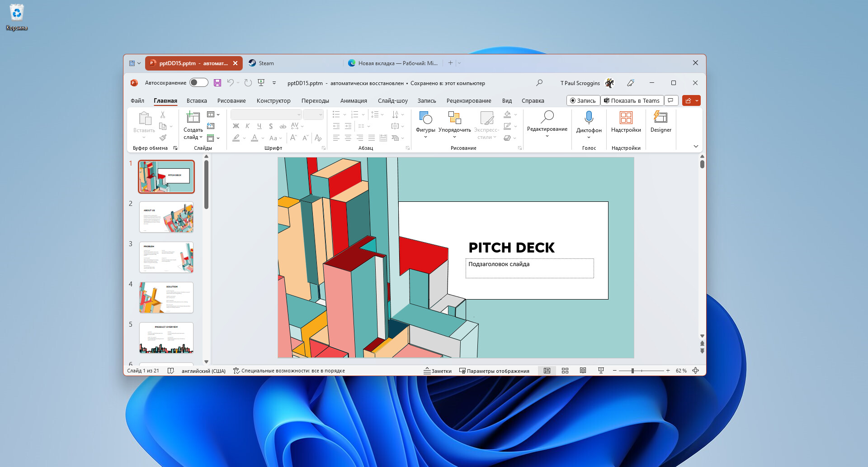Collapse the ribbon with chevron arrow

pyautogui.click(x=696, y=146)
